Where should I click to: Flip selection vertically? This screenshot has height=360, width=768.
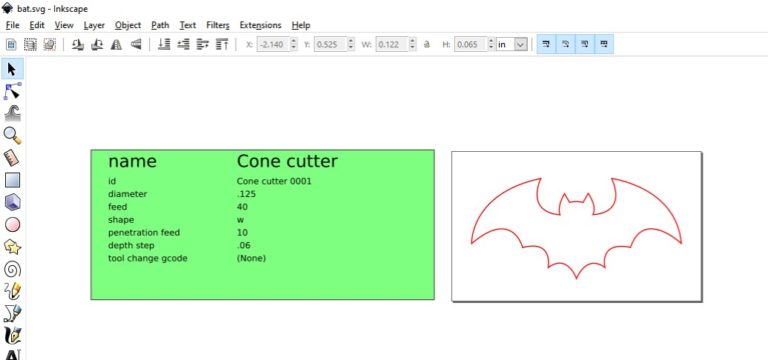pos(136,45)
